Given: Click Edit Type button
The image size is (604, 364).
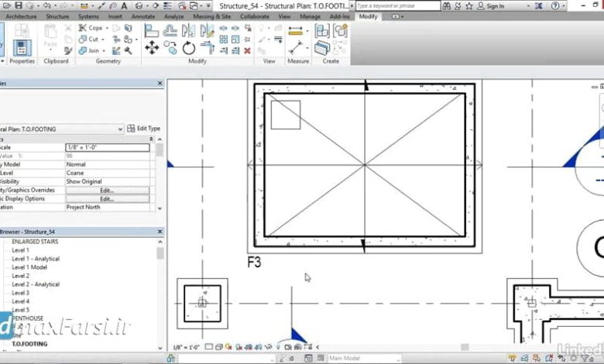Looking at the screenshot, I should [x=144, y=129].
